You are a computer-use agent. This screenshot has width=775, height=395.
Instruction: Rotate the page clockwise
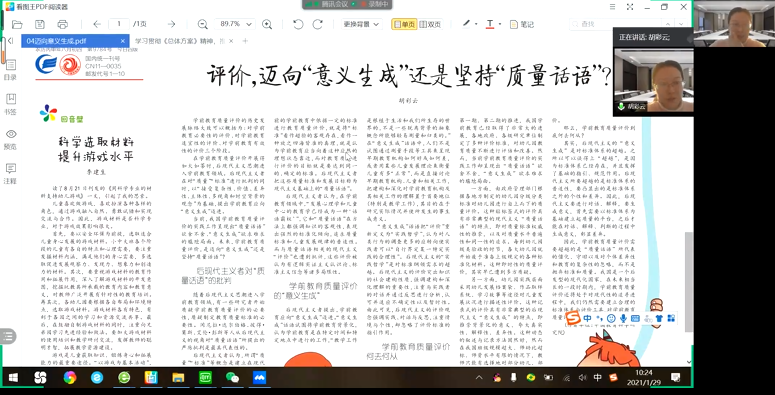317,24
